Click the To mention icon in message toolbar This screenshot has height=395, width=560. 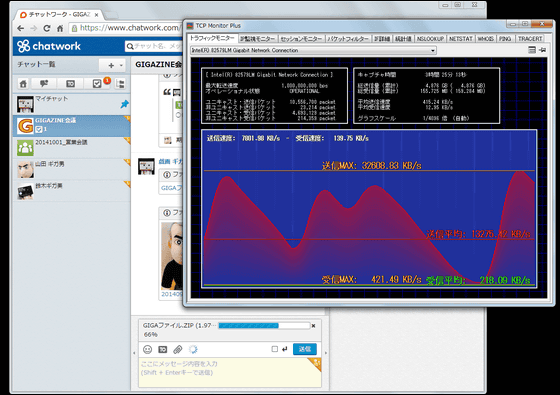162,349
